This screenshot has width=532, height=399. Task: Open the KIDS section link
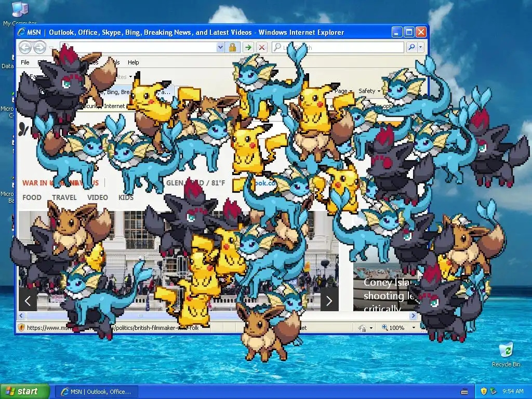[x=126, y=197]
